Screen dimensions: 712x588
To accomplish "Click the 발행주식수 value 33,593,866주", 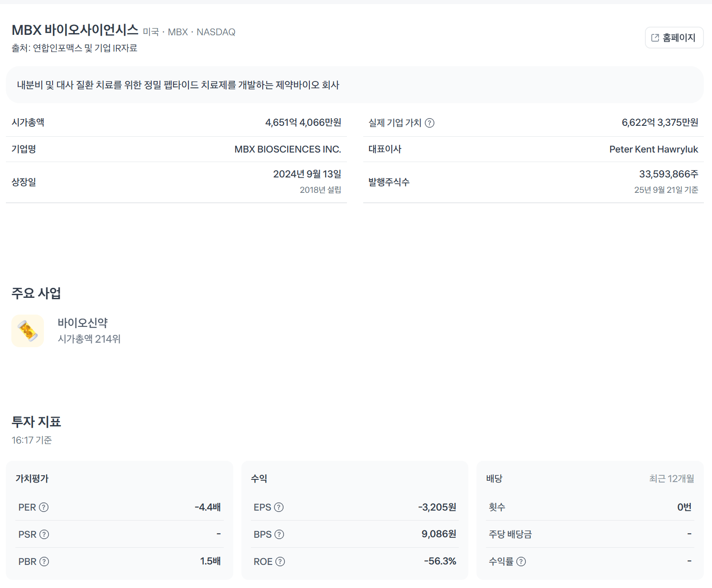I will coord(669,174).
